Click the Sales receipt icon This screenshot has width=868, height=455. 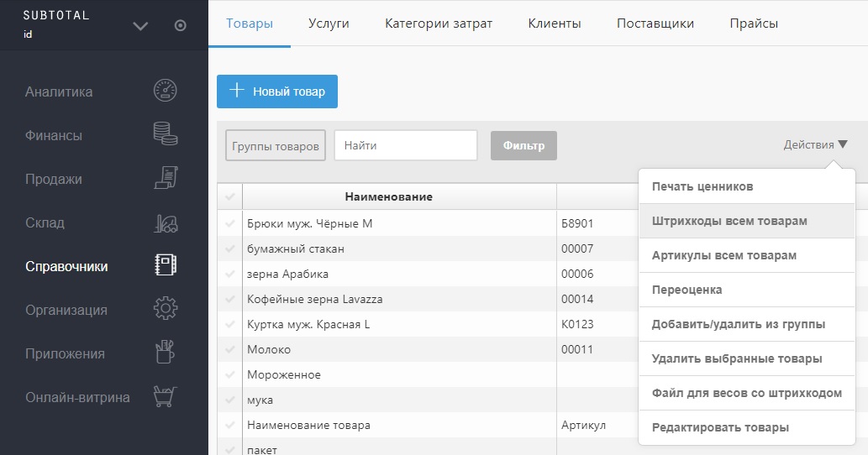coord(166,177)
